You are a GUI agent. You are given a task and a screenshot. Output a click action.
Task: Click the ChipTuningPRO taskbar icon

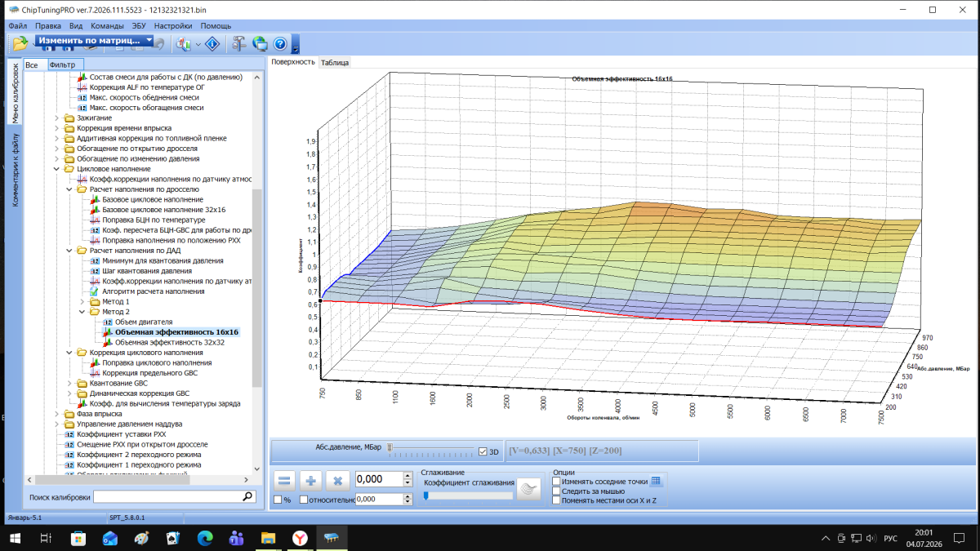pos(332,538)
